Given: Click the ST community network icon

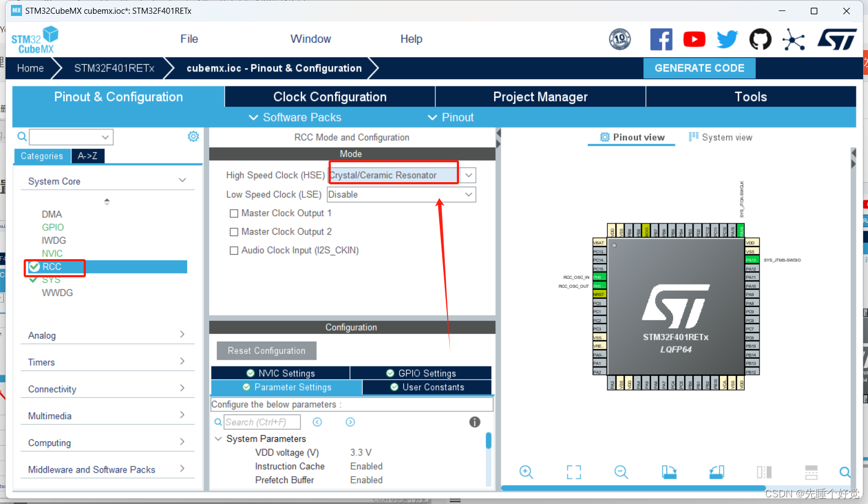Looking at the screenshot, I should pos(793,40).
